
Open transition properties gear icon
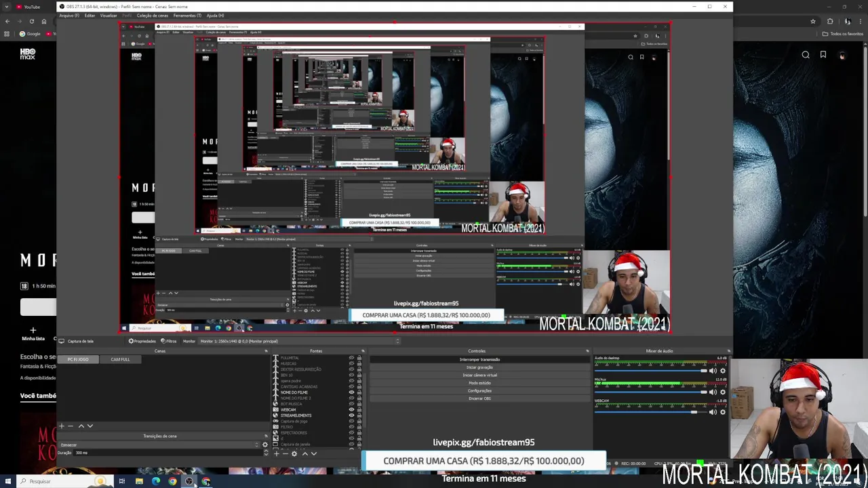point(265,445)
